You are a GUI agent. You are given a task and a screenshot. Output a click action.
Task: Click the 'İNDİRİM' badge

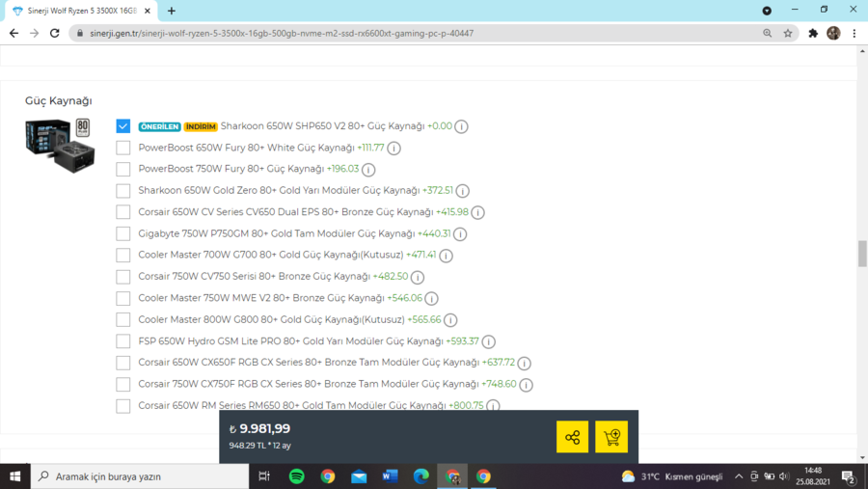(201, 126)
